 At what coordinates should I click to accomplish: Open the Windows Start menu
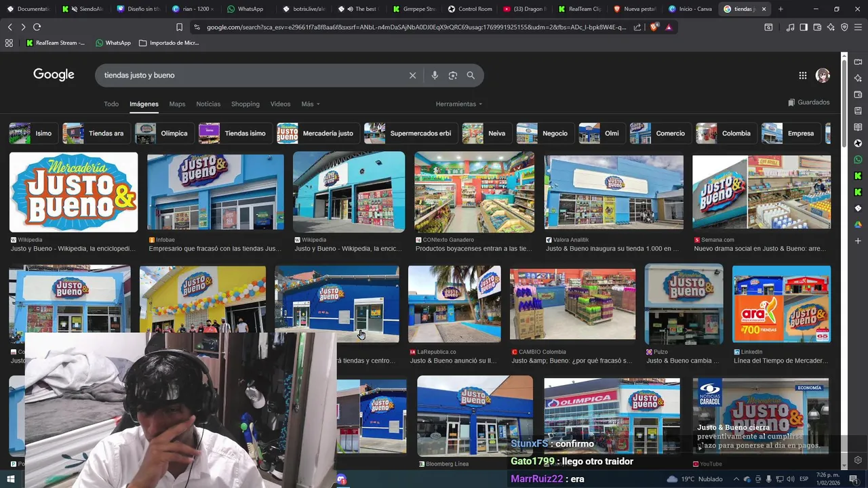pyautogui.click(x=10, y=479)
